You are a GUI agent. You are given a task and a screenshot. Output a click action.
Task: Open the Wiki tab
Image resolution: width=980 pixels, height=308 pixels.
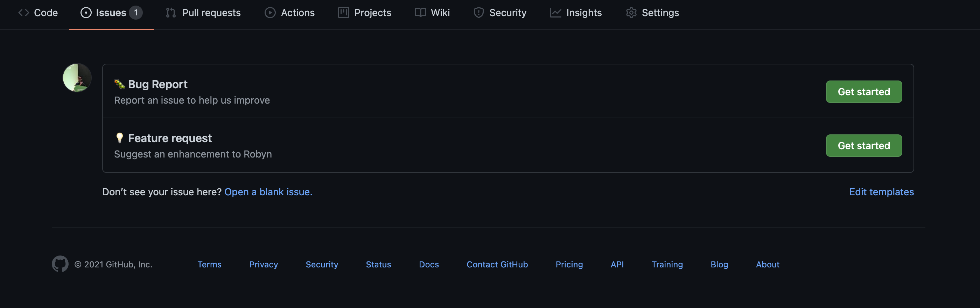click(433, 13)
